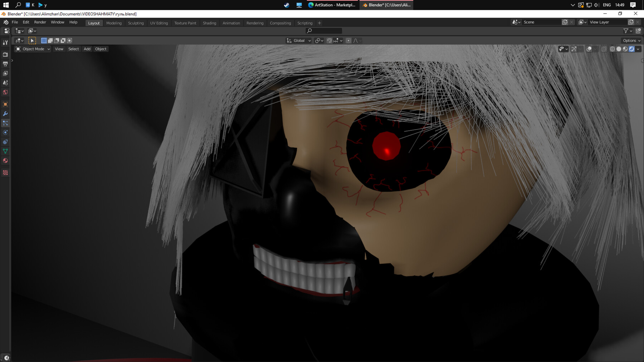Open Windows Start menu
Image resolution: width=644 pixels, height=362 pixels.
pyautogui.click(x=6, y=5)
